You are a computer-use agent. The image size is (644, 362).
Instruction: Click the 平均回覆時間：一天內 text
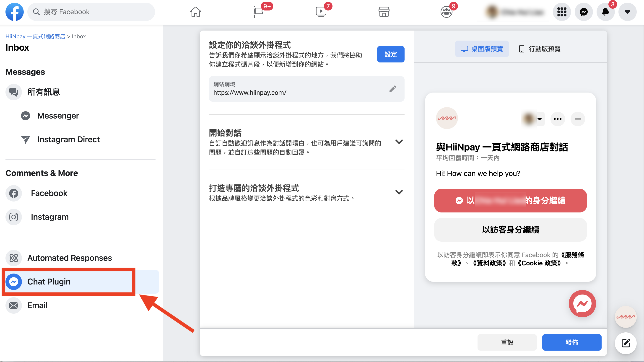(468, 158)
